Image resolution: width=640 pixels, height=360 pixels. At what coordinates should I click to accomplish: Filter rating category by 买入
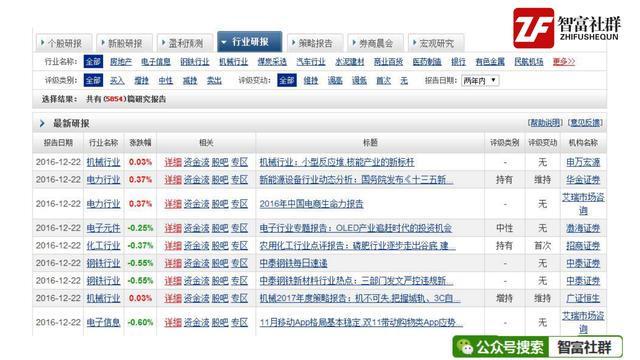117,80
